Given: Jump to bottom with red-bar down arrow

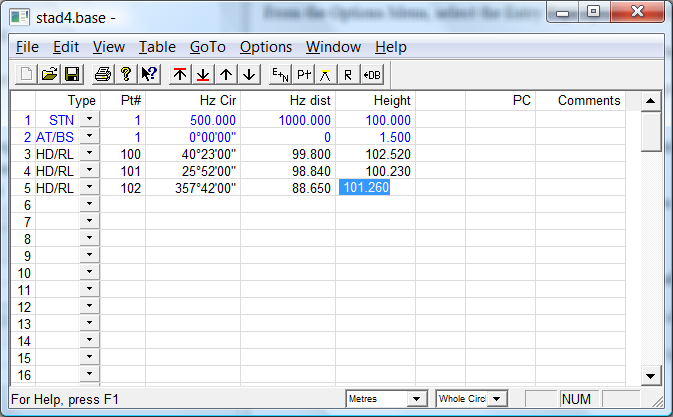Looking at the screenshot, I should point(203,74).
